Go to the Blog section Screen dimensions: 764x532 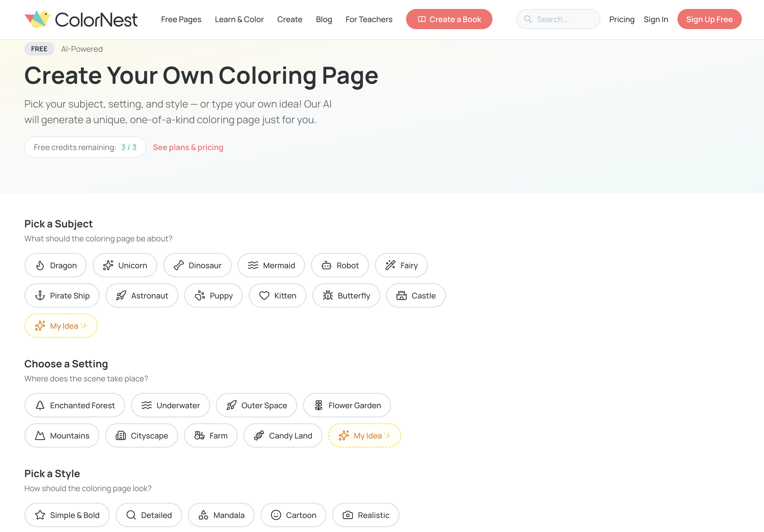pos(324,19)
